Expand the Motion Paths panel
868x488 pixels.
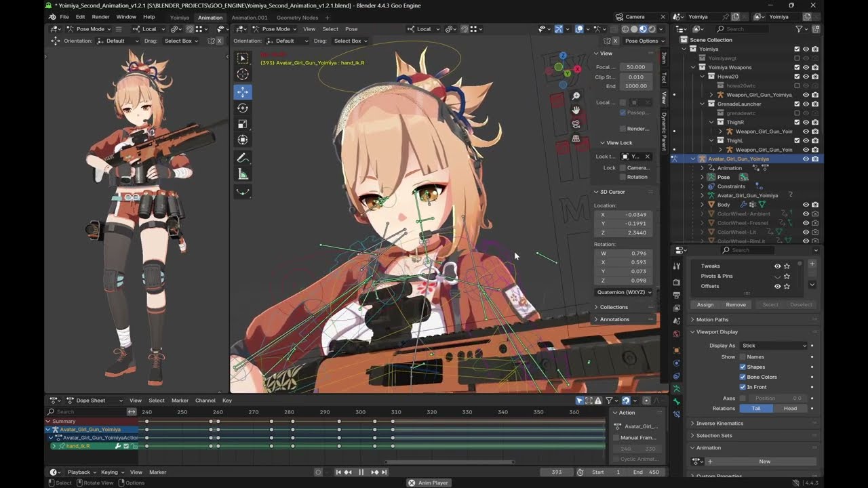[712, 319]
